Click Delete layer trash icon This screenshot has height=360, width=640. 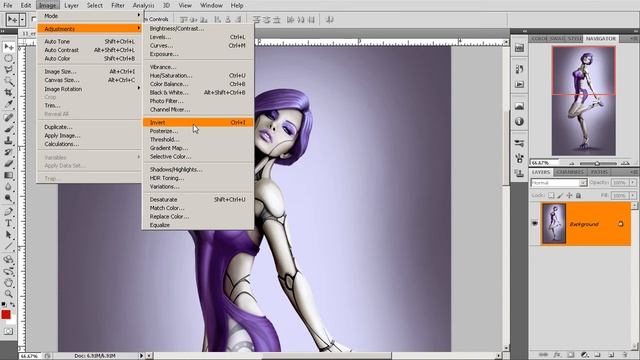pyautogui.click(x=625, y=355)
